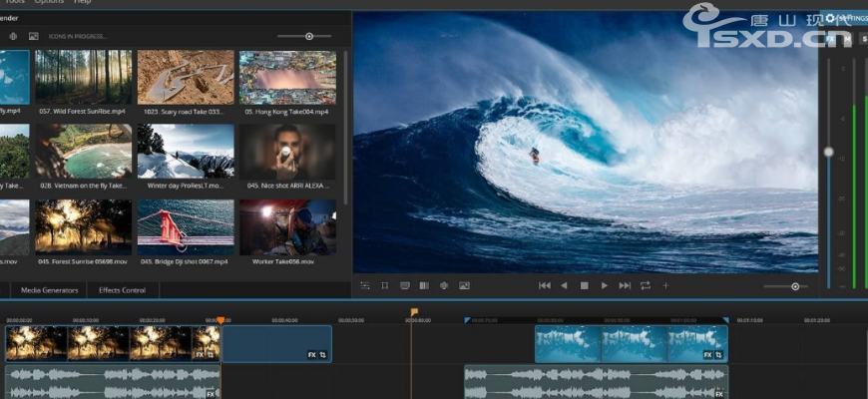The image size is (868, 399).
Task: Click the plus icon next to loop button
Action: click(x=665, y=285)
